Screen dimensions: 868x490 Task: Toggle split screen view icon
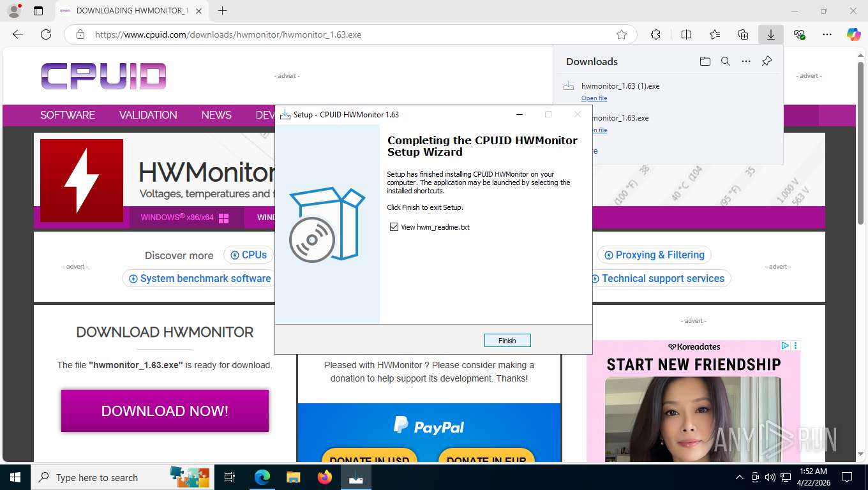click(686, 34)
